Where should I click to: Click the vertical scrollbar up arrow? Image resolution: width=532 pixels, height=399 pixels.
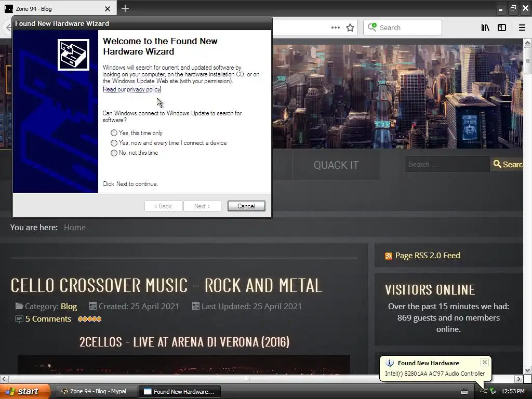click(x=527, y=43)
